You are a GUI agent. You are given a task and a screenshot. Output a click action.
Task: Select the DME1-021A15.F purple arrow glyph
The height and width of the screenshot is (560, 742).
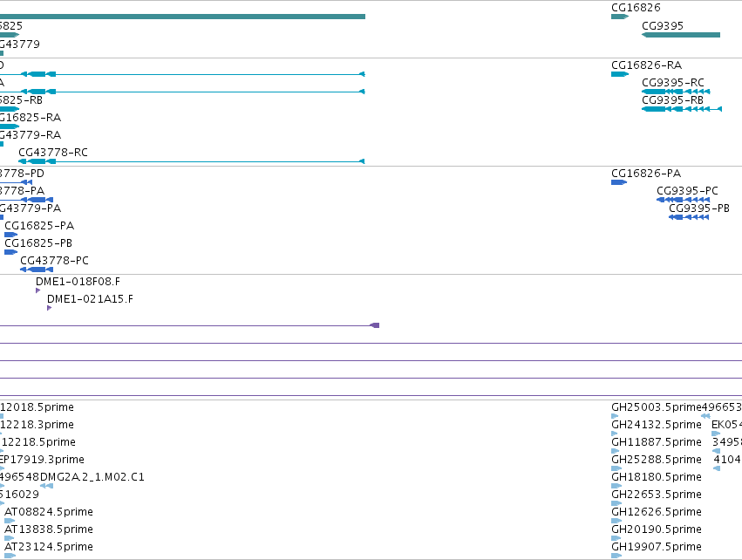coord(49,308)
